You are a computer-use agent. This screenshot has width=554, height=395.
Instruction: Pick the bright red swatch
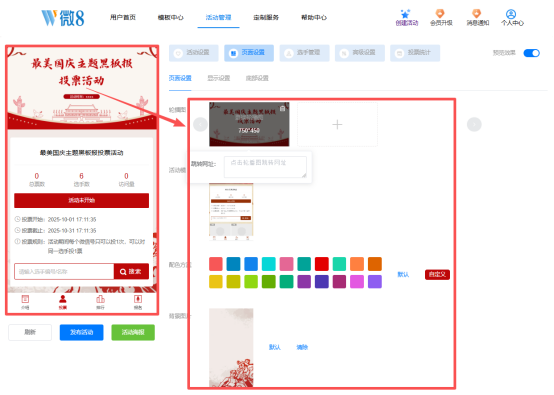322,264
